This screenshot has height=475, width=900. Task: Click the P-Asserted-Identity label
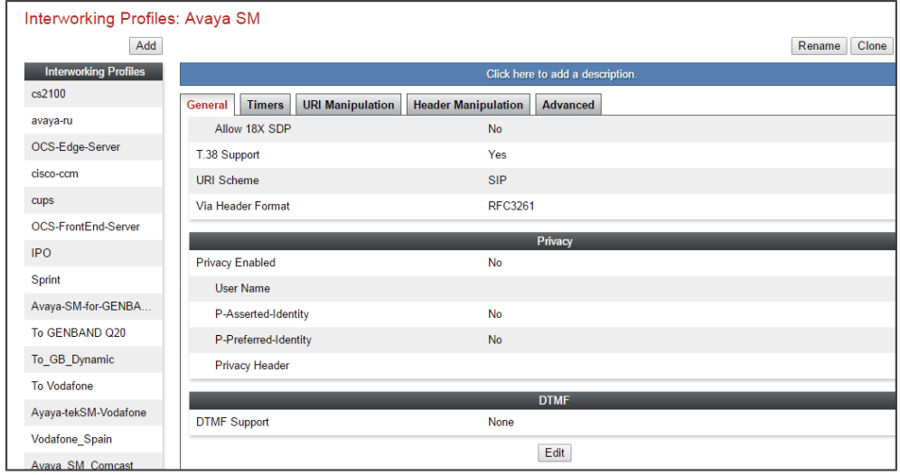coord(262,314)
